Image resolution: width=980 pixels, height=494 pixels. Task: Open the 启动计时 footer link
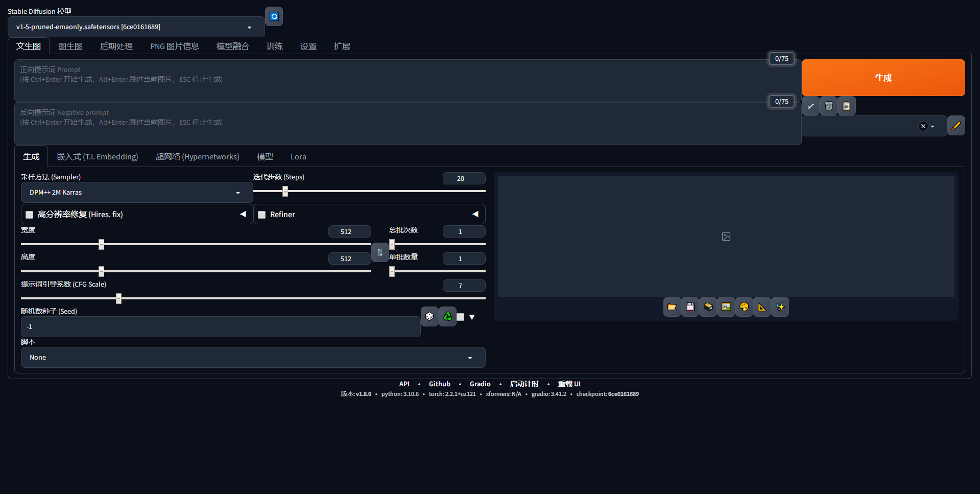pos(524,384)
